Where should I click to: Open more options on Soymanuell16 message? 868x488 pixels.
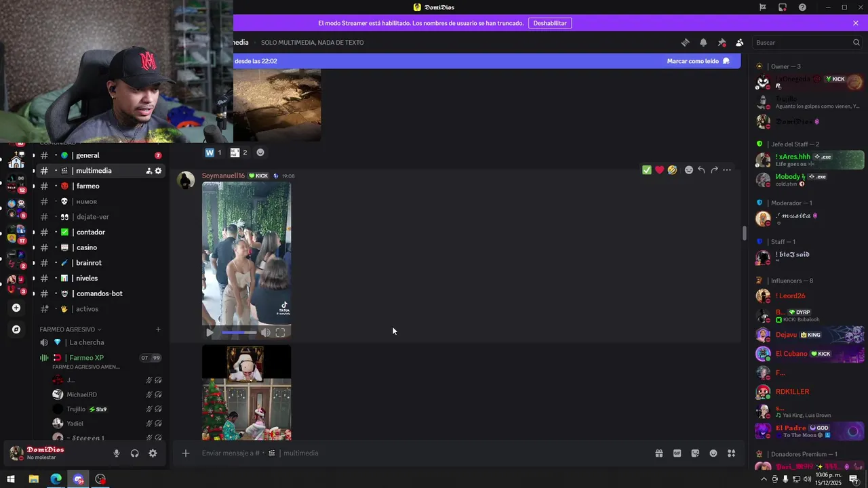point(727,170)
